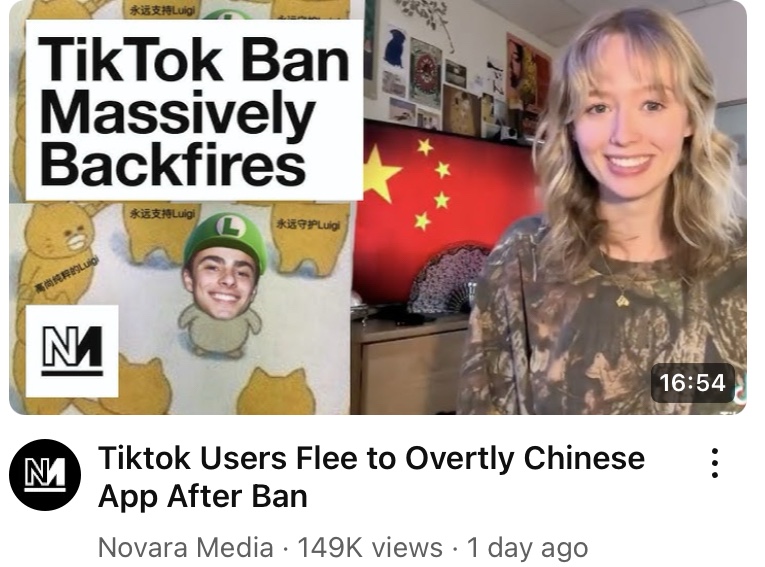Click the 'TikTok Ban Massively Backfires' headline overlay
765x567 pixels.
point(194,110)
